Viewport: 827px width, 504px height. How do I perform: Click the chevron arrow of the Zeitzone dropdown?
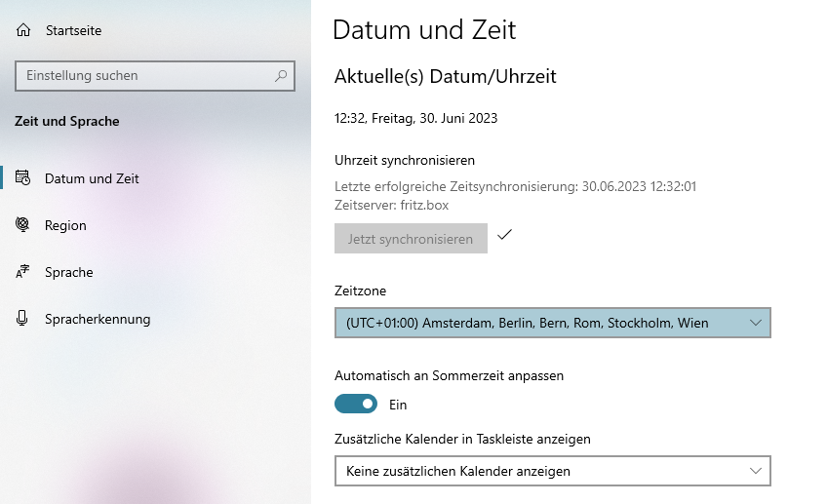click(756, 323)
